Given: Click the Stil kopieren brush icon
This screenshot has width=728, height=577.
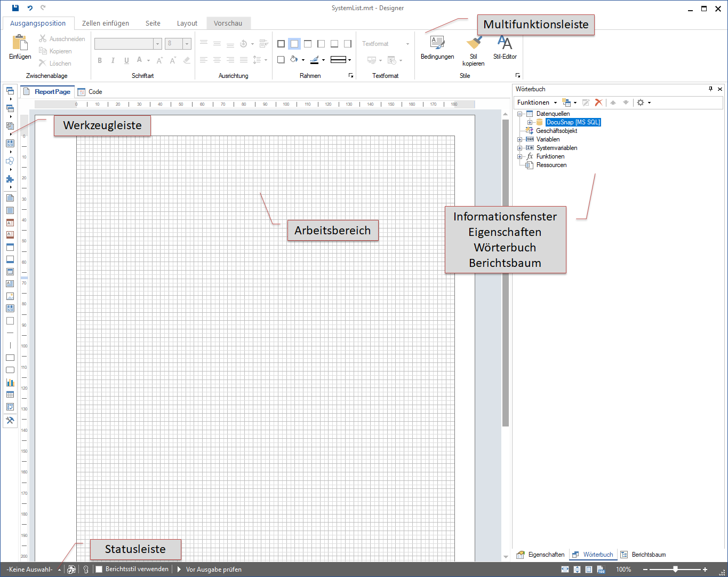Looking at the screenshot, I should point(474,43).
